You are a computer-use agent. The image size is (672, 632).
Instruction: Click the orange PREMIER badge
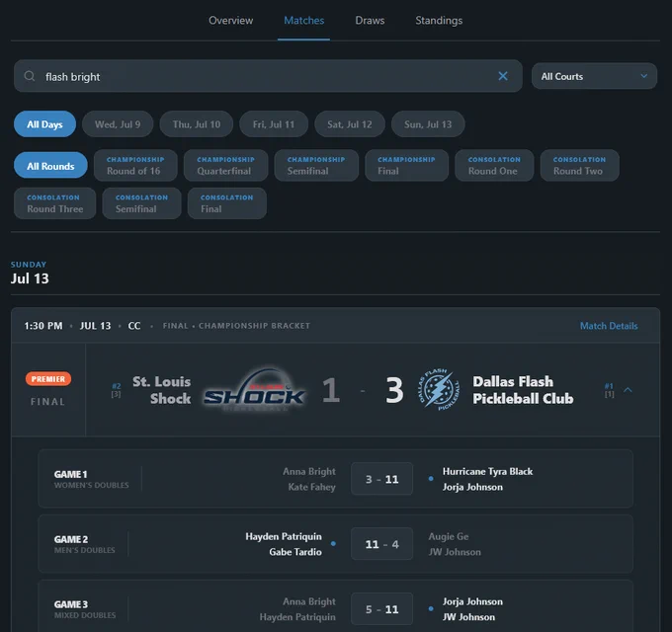coord(48,379)
